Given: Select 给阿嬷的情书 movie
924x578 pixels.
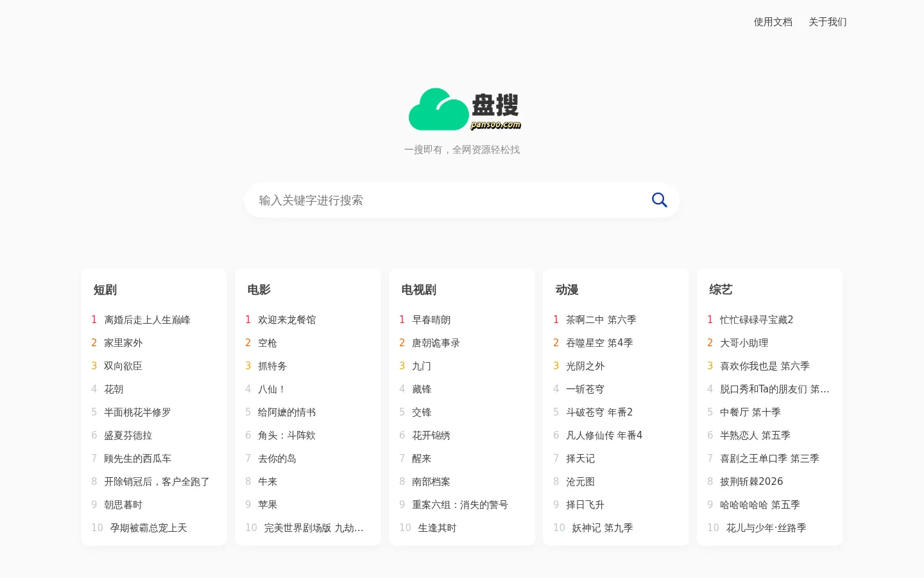Looking at the screenshot, I should pos(287,412).
